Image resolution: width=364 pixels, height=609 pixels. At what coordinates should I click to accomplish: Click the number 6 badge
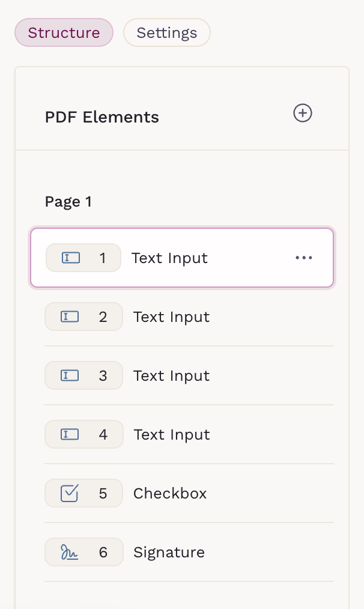click(103, 553)
